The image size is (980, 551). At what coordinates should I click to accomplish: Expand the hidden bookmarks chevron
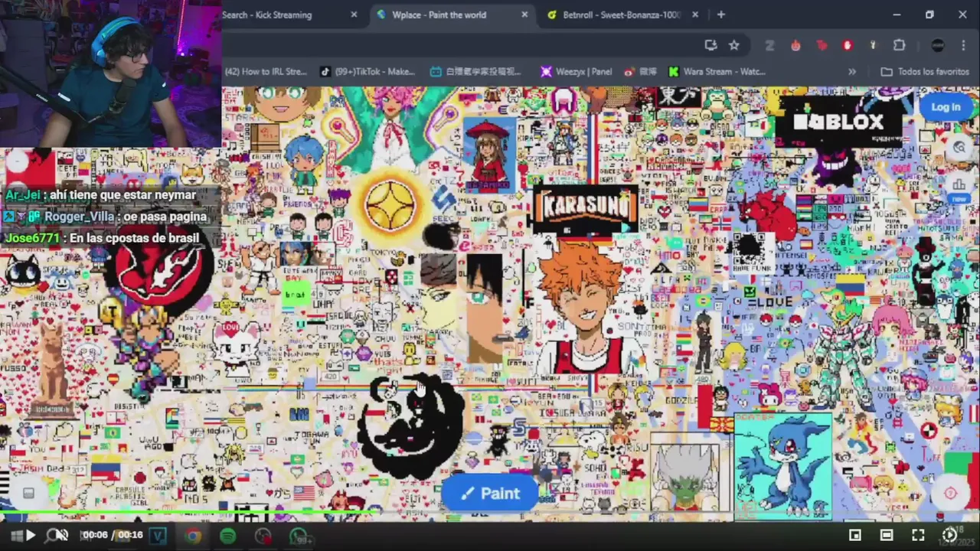(852, 71)
